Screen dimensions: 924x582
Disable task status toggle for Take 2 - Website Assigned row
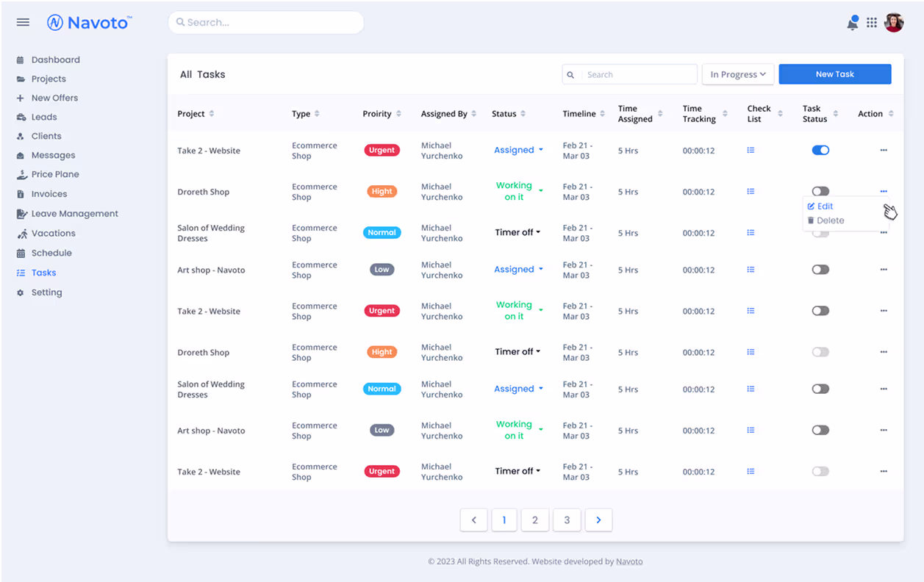(820, 150)
